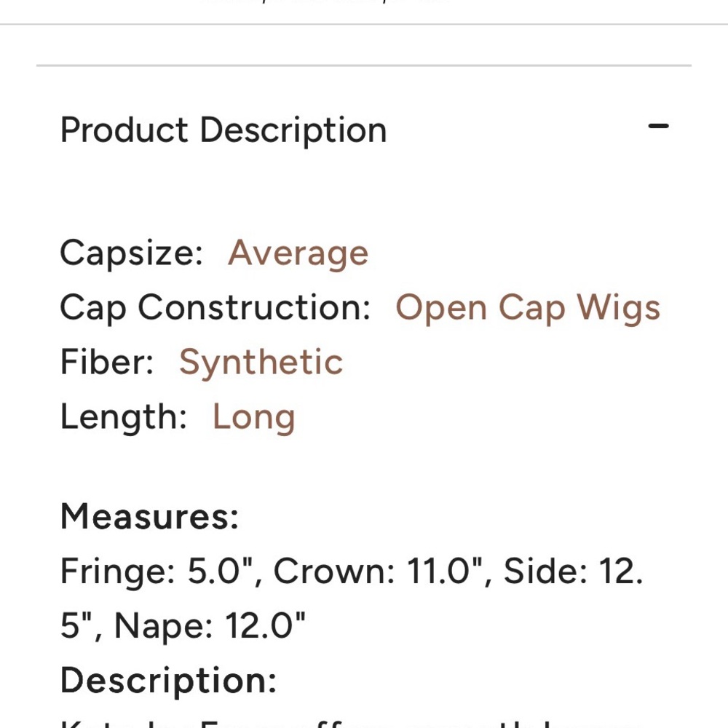Select the Fiber label text
728x728 pixels.
tap(107, 363)
